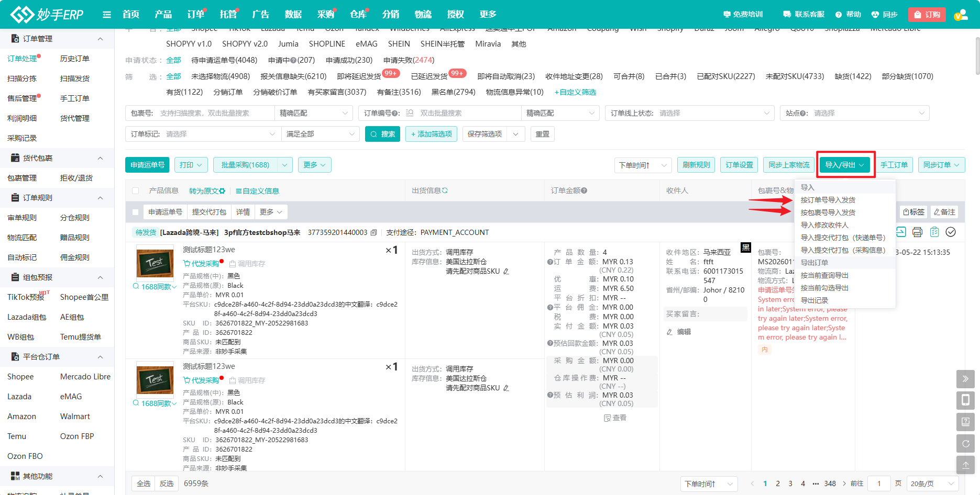Open 联系客服 chat in the header
The width and height of the screenshot is (980, 495).
(803, 15)
